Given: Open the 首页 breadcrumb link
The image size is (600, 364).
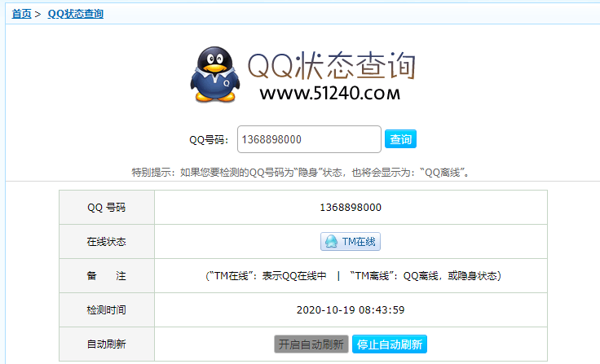Looking at the screenshot, I should pyautogui.click(x=21, y=14).
